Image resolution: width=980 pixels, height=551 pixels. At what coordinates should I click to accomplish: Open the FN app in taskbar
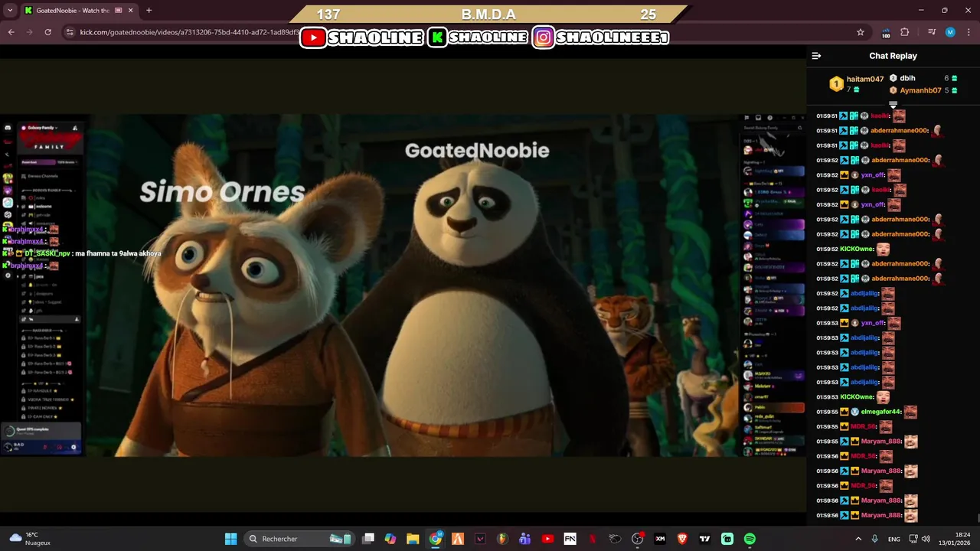pos(570,539)
